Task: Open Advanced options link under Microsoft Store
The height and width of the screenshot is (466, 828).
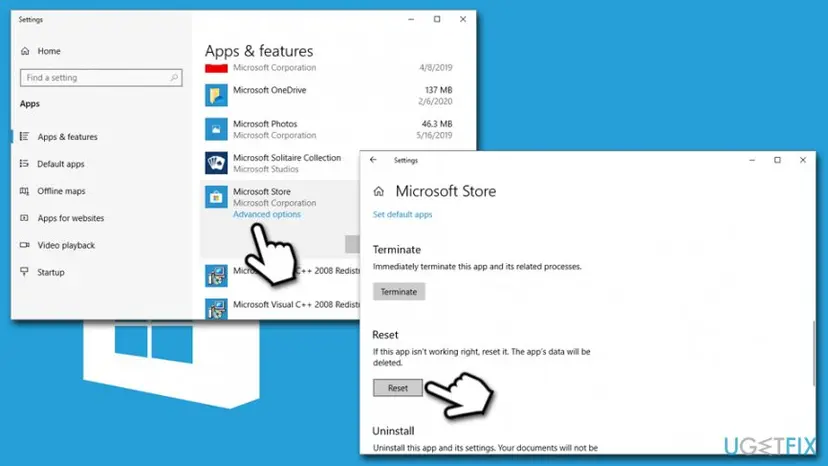Action: tap(267, 214)
